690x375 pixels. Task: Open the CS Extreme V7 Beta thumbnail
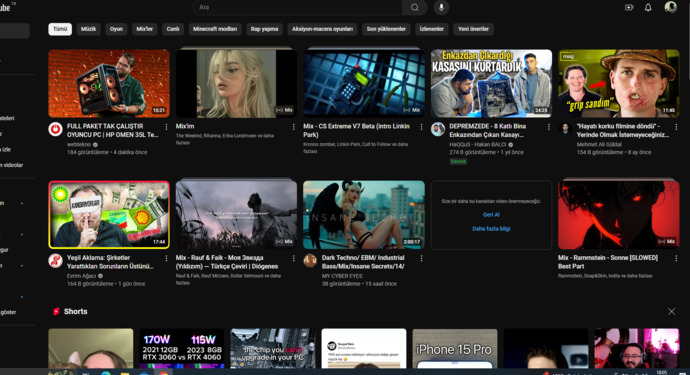(364, 83)
